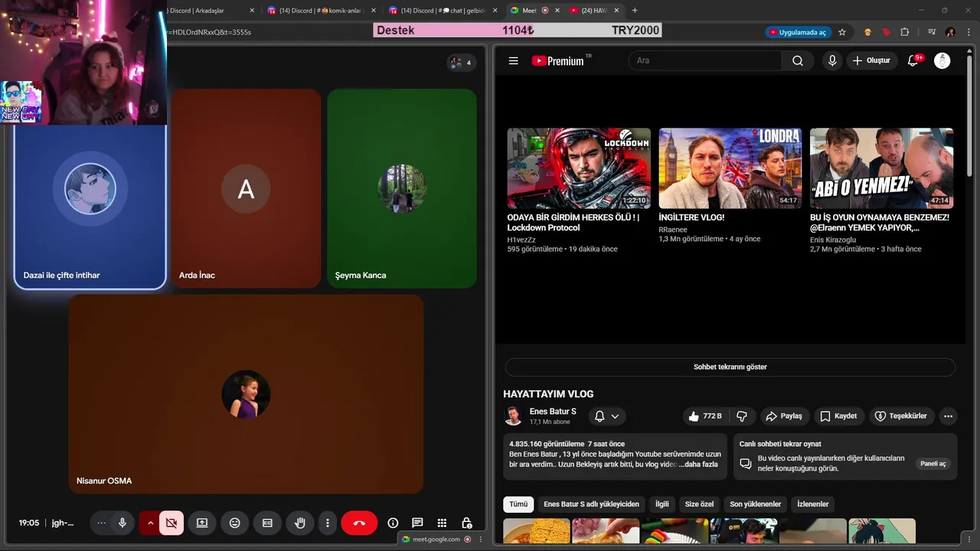Select the İlgili filter chip
The height and width of the screenshot is (551, 980).
pyautogui.click(x=661, y=504)
